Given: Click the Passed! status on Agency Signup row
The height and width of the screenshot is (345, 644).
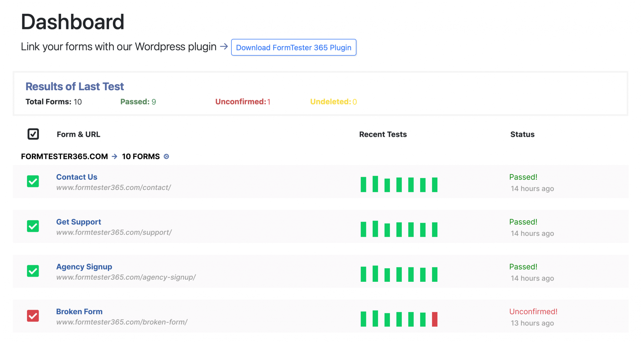Looking at the screenshot, I should point(523,266).
